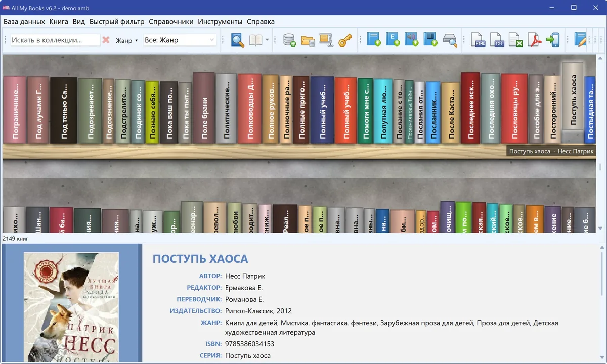
Task: Select the 'Поле брани' book spine
Action: pos(204,108)
